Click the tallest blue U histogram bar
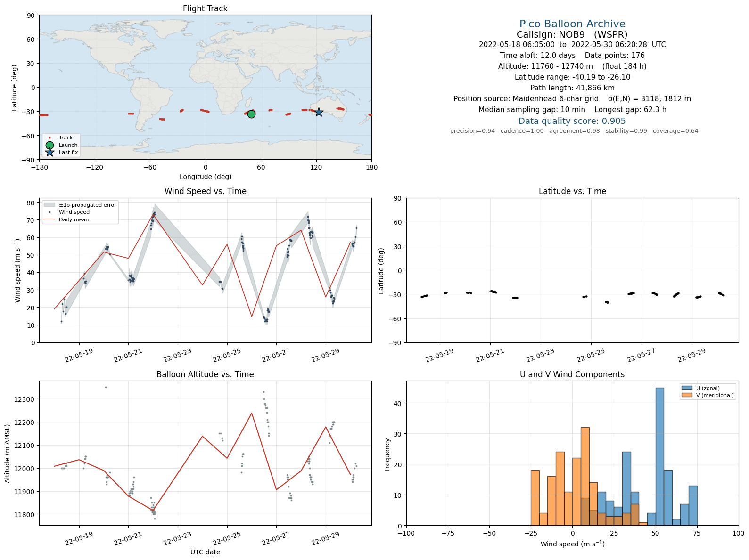The height and width of the screenshot is (560, 749). click(659, 456)
